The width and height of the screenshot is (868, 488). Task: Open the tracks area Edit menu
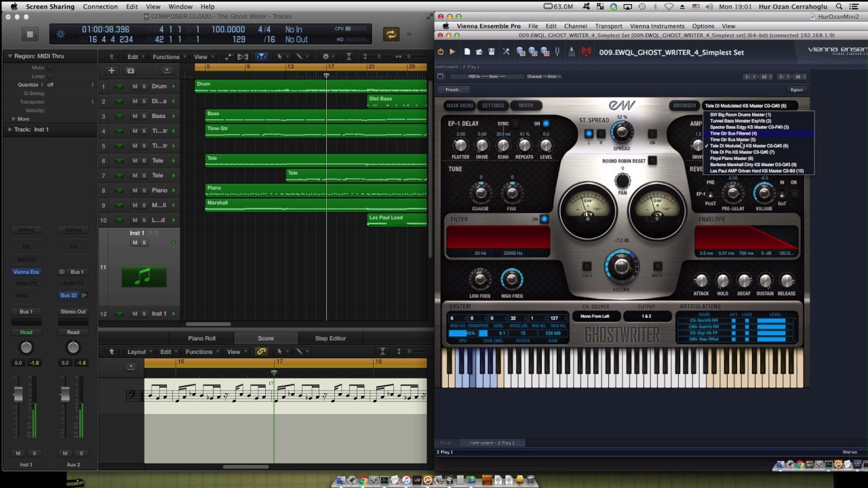[136, 57]
